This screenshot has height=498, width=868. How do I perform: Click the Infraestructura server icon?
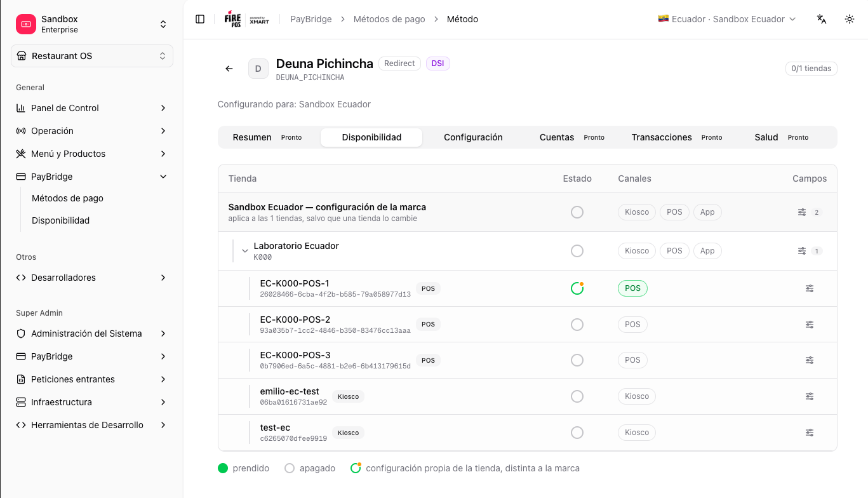point(21,402)
